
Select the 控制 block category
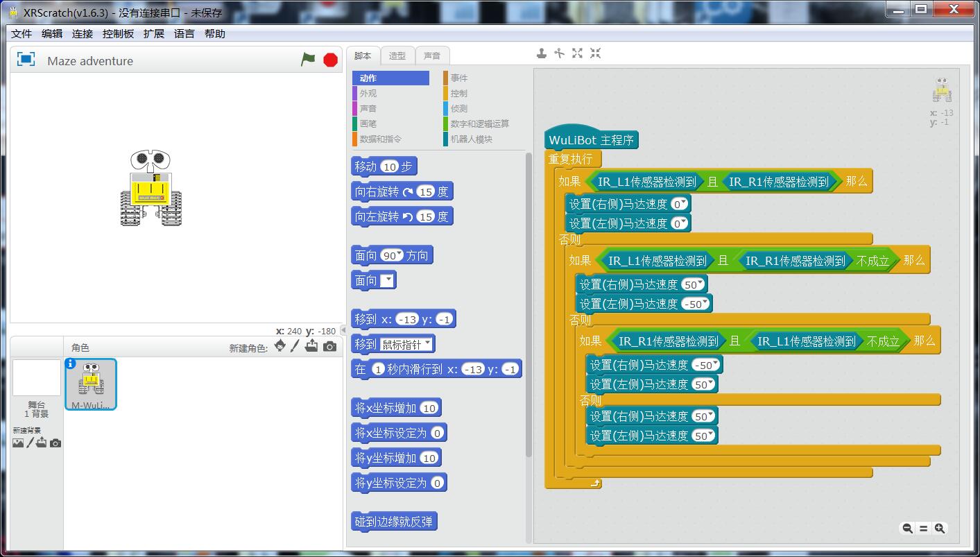click(x=458, y=93)
